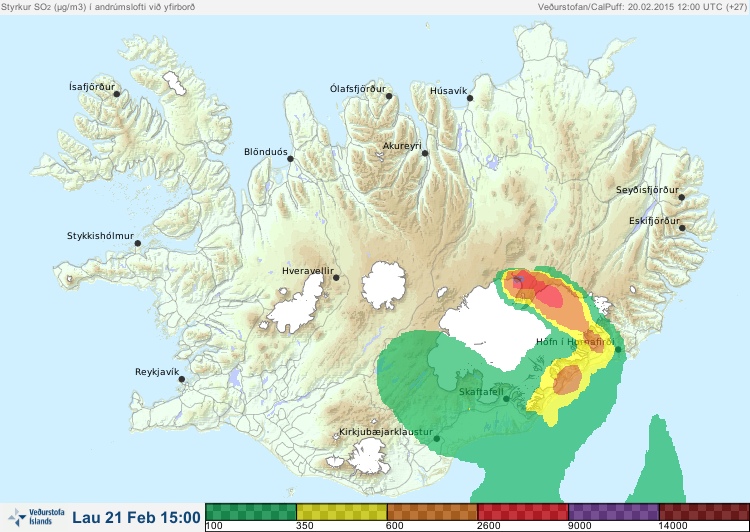
Task: Click the legend value 14000
Action: tap(673, 526)
